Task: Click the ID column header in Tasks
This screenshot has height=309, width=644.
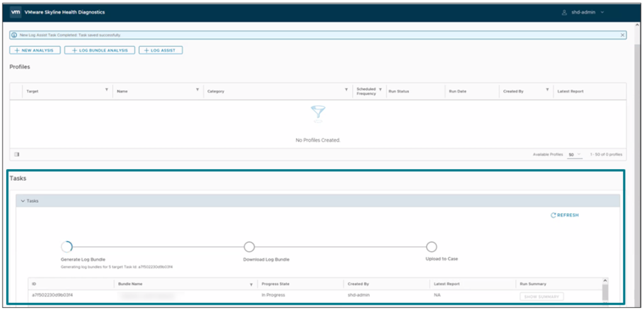Action: point(34,284)
